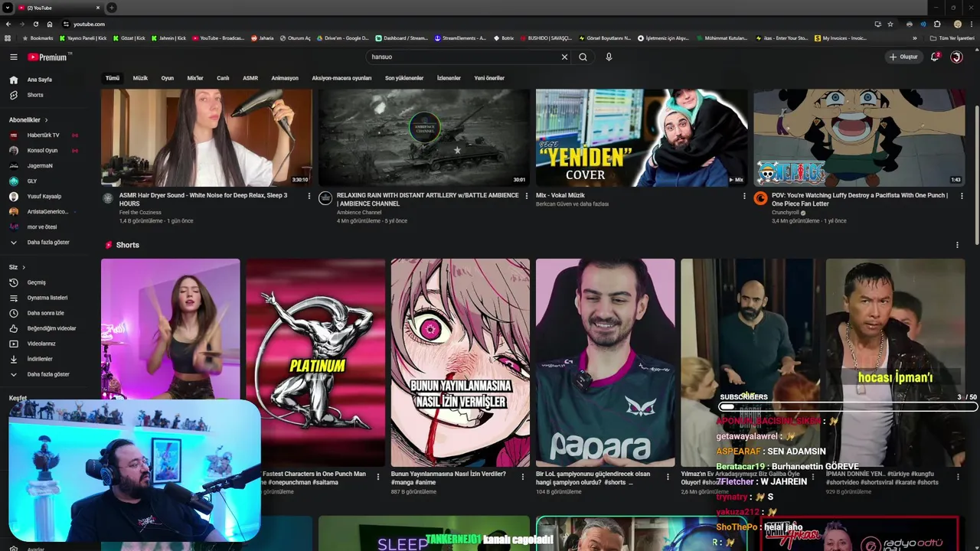Viewport: 980px width, 551px height.
Task: Open a new browser tab
Action: 112,8
